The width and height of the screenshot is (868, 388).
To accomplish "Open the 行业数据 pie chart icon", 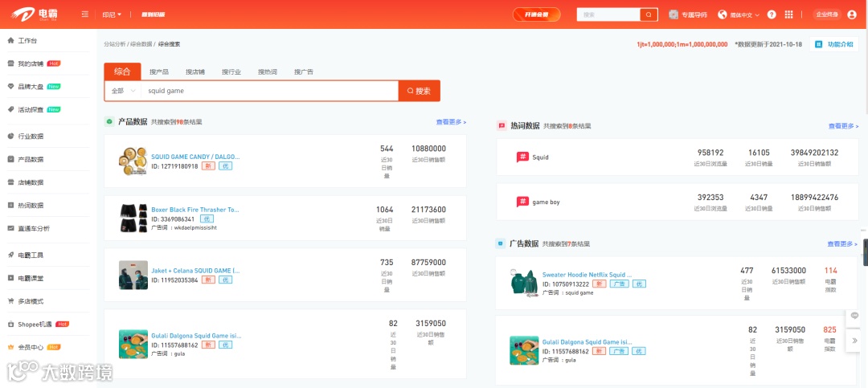I will [10, 136].
